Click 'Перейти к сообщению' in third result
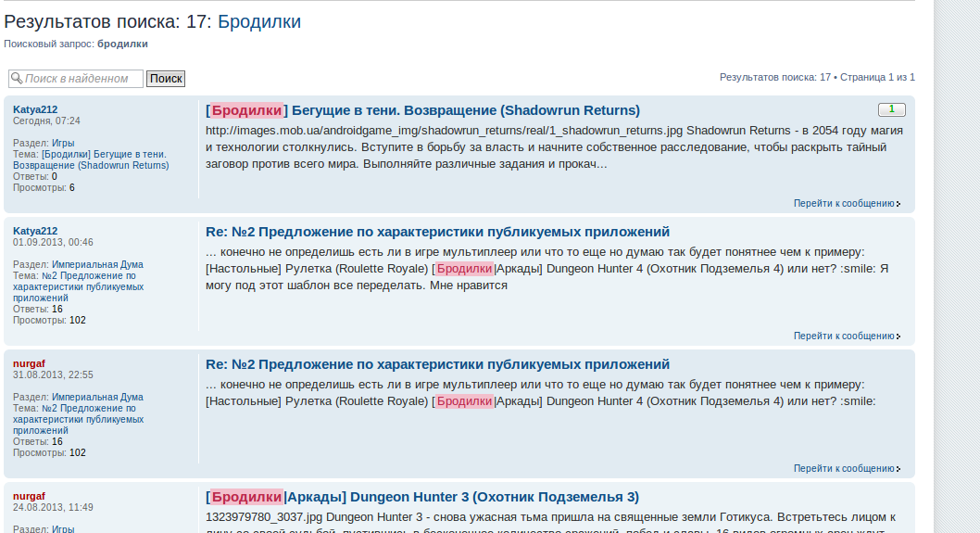Screen dimensions: 980x533 tap(843, 469)
